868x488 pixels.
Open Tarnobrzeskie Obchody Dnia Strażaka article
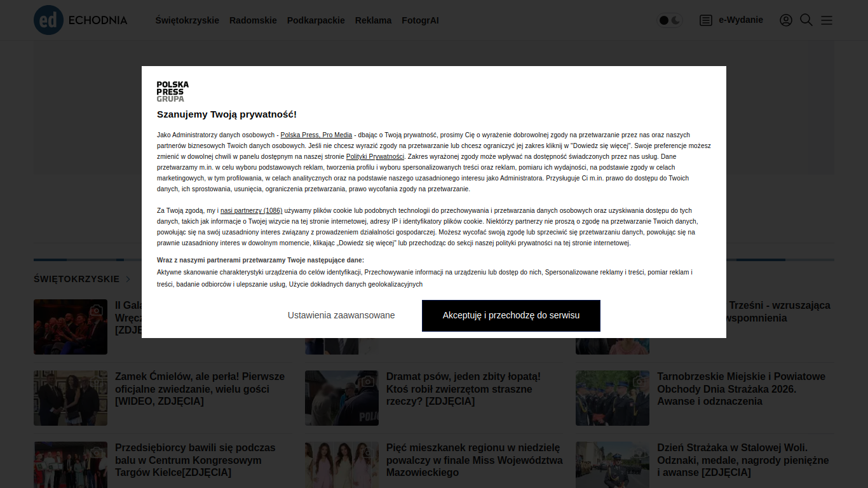click(x=741, y=389)
